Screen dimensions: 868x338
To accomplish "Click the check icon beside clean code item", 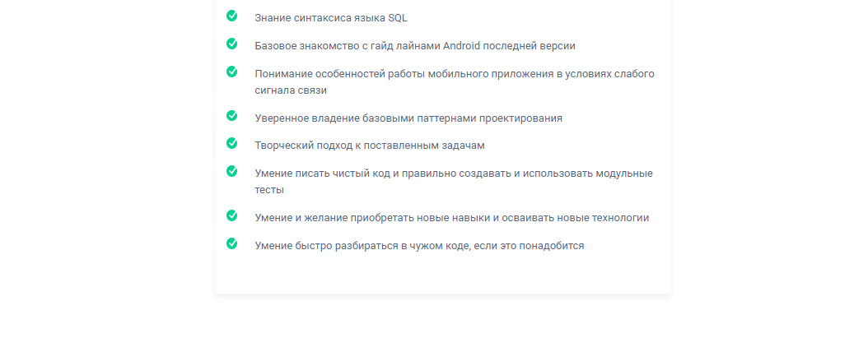I will pyautogui.click(x=232, y=171).
